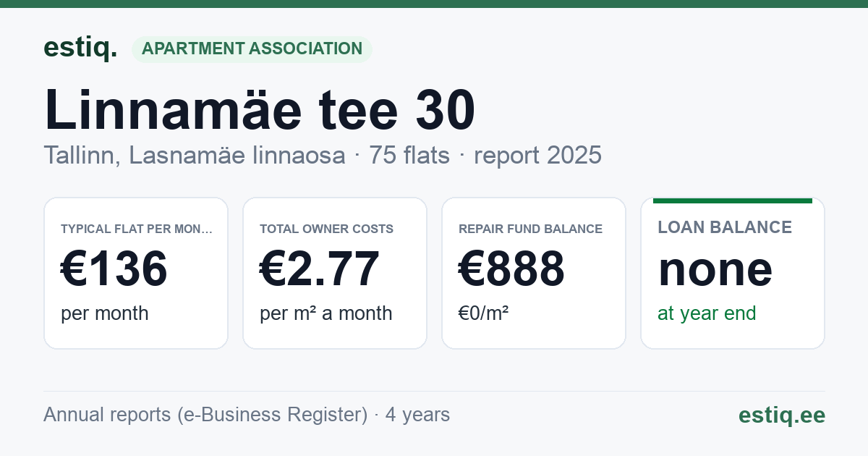Click 'at year end' text
The image size is (868, 456).
click(707, 313)
